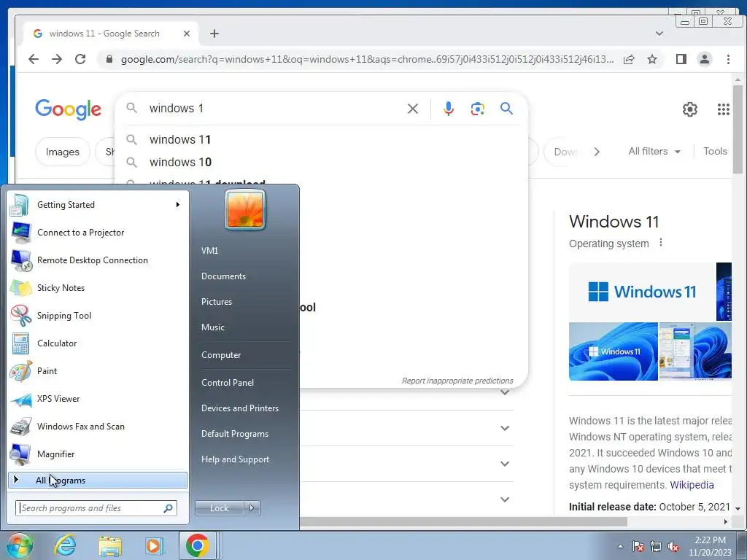
Task: Open the Snipping Tool
Action: pyautogui.click(x=98, y=315)
